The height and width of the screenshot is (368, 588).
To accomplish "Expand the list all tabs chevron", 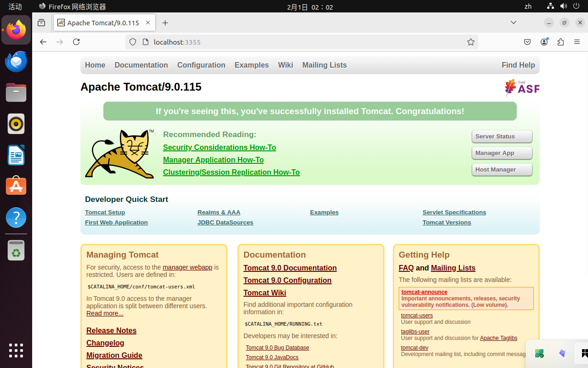I will (514, 23).
